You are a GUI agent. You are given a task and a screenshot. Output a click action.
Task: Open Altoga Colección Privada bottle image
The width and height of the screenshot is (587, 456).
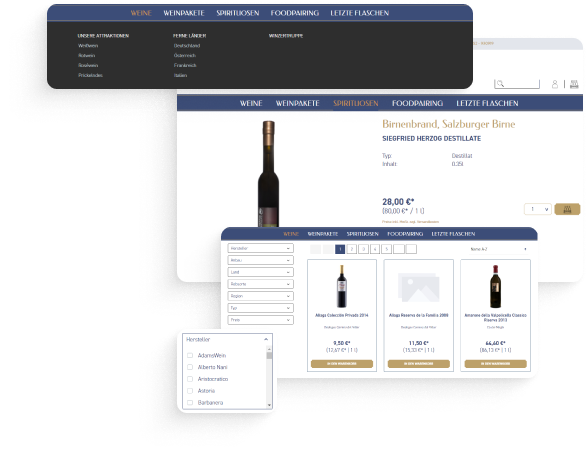coord(341,286)
